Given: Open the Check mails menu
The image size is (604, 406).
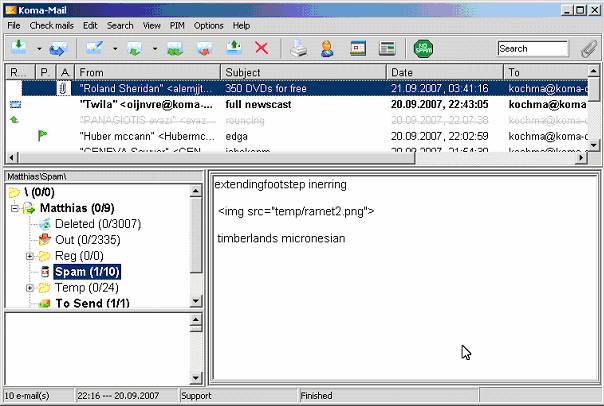Looking at the screenshot, I should click(x=51, y=26).
